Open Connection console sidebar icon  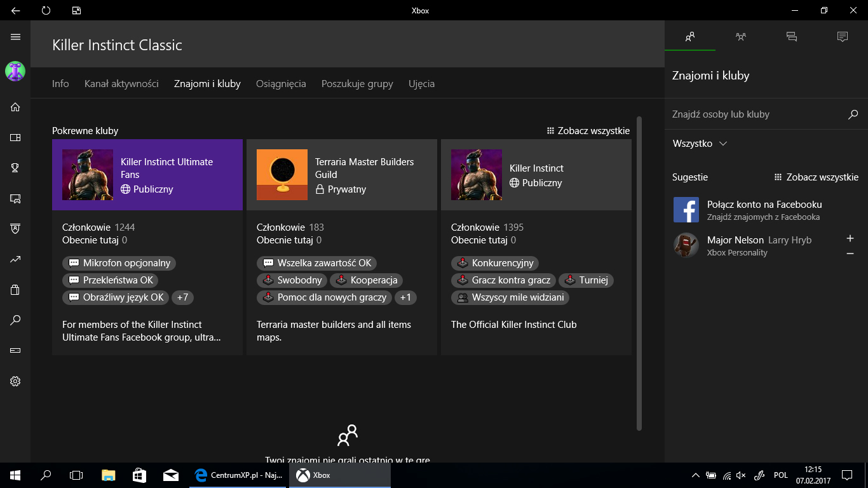[x=15, y=351]
